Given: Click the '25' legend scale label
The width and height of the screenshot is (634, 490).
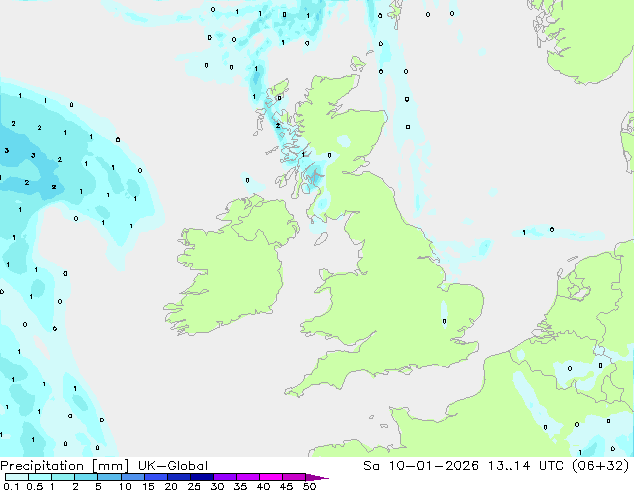Looking at the screenshot, I should click(x=194, y=486).
